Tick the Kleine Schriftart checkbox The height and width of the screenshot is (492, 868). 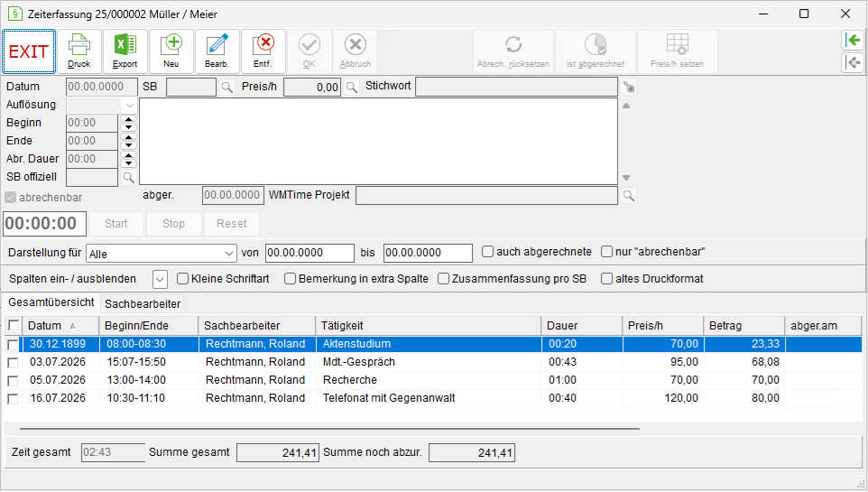click(182, 279)
